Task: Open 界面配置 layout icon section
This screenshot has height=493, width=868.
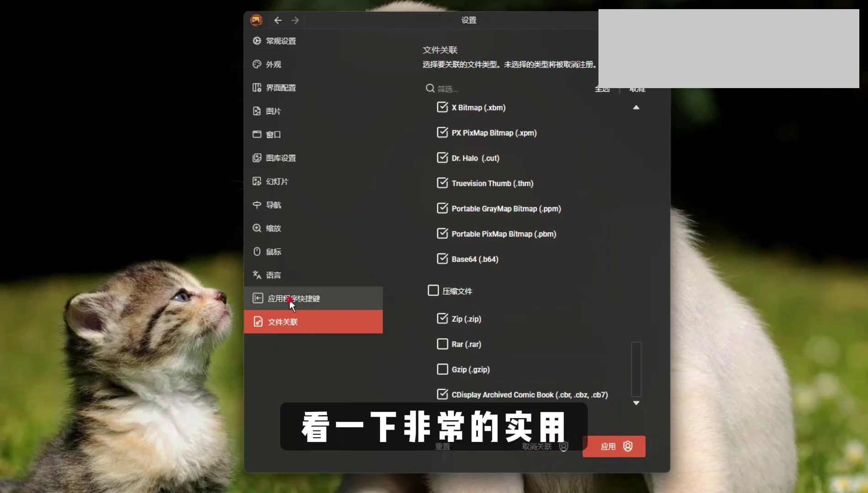Action: (x=257, y=88)
